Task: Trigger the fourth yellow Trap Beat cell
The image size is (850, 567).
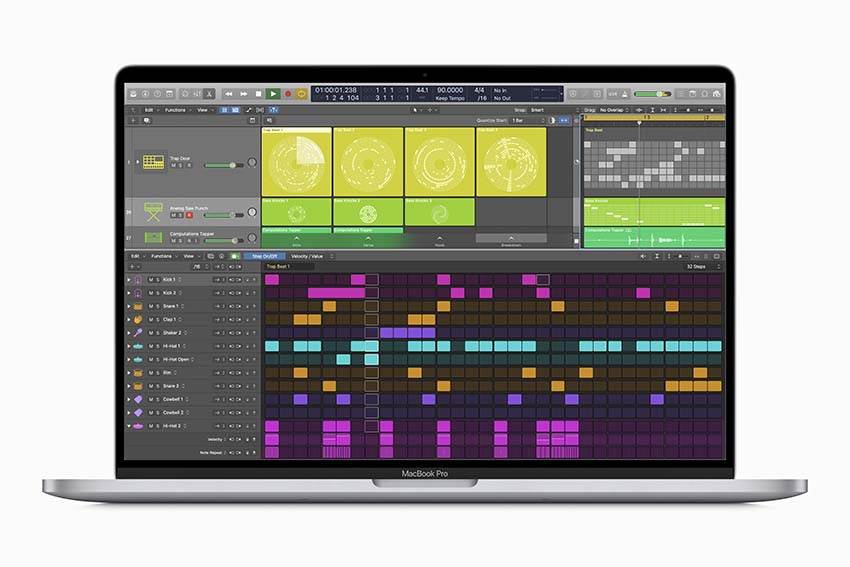Action: coord(511,162)
